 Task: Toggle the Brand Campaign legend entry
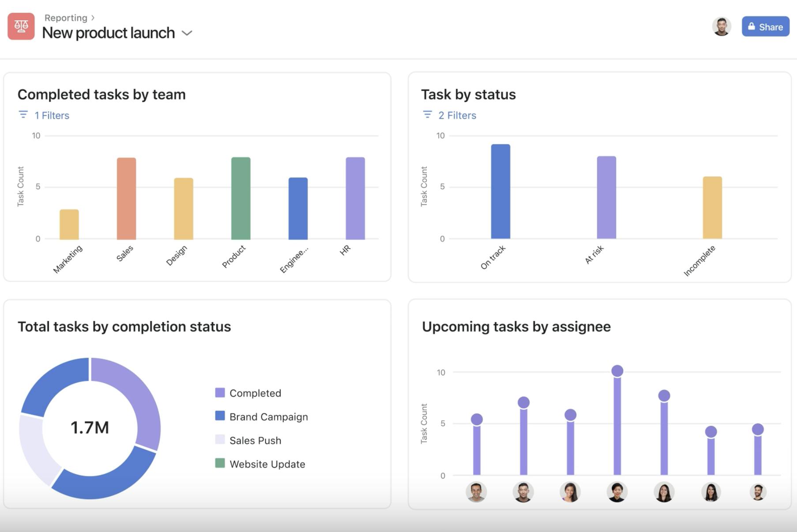pyautogui.click(x=268, y=416)
